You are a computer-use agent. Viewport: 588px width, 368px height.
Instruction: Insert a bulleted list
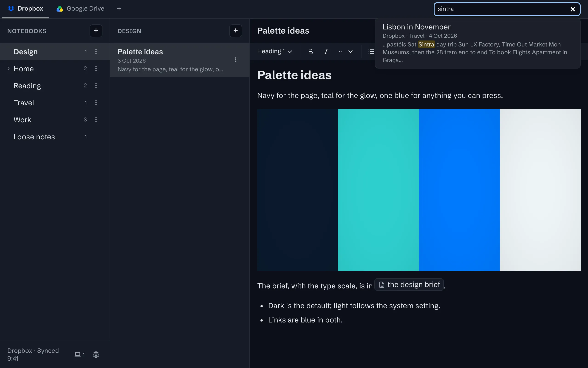pos(371,52)
